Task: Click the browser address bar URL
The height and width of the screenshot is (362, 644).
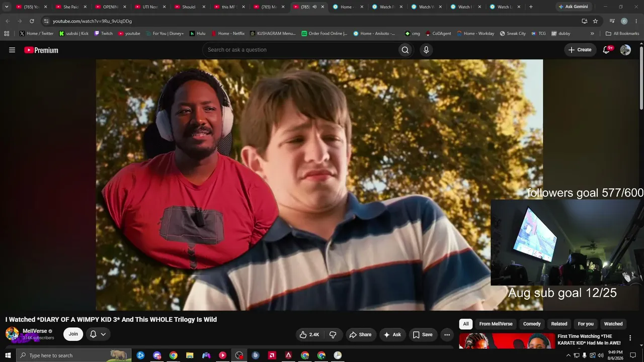Action: point(92,21)
